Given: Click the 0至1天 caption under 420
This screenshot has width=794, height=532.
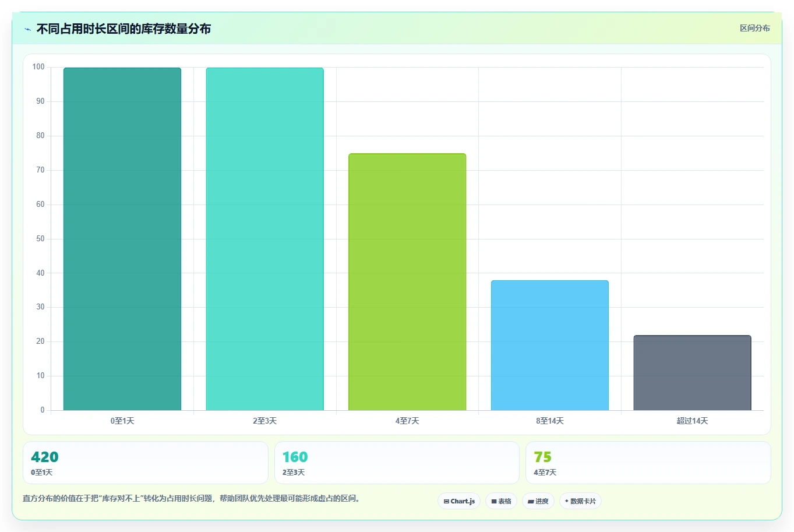Looking at the screenshot, I should 42,473.
